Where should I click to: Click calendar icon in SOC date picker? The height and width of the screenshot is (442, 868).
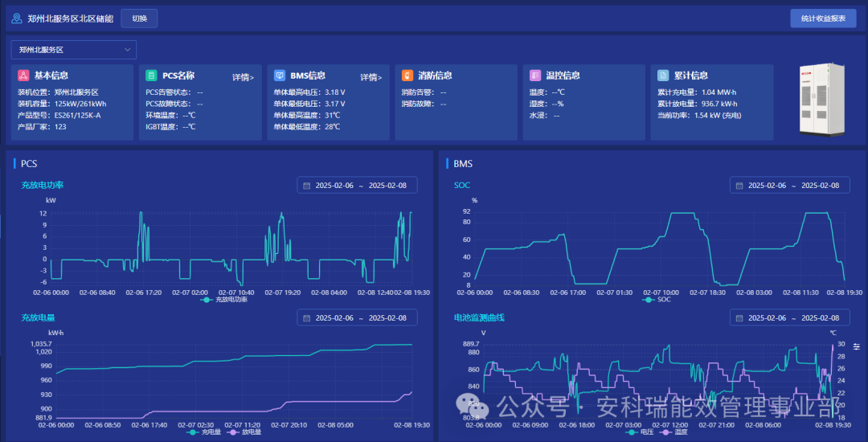tap(739, 186)
